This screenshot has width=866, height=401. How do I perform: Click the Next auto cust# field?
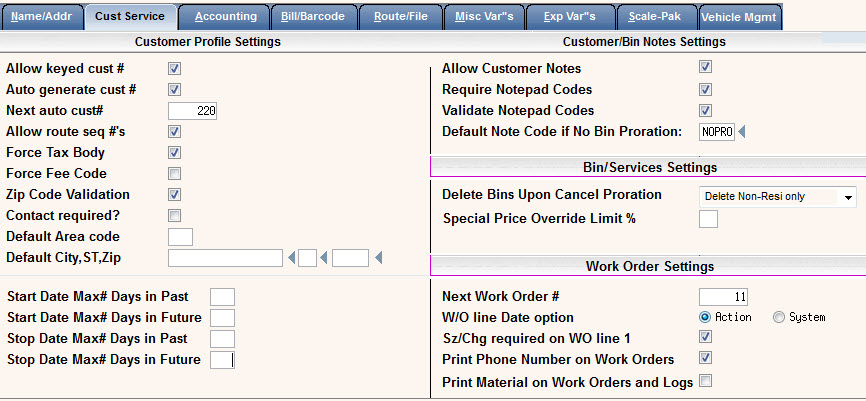(x=192, y=110)
